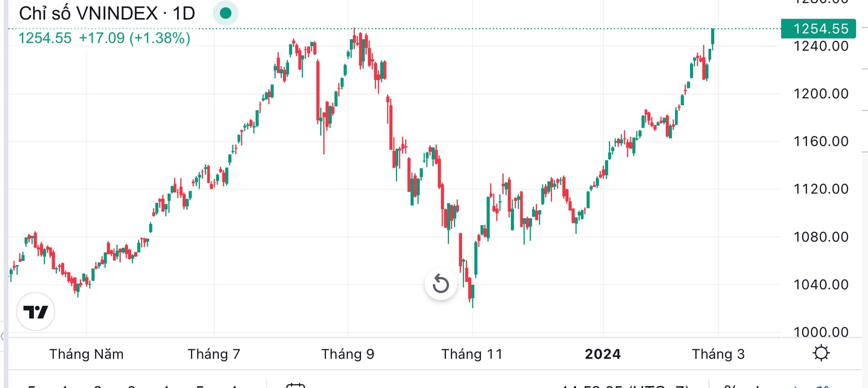Image resolution: width=868 pixels, height=388 pixels.
Task: Click the 1200.00 price scale label
Action: (821, 93)
